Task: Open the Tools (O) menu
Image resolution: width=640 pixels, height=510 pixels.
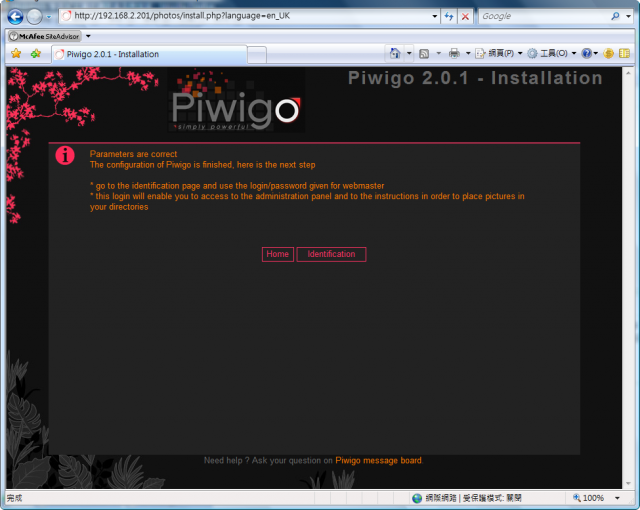Action: pyautogui.click(x=551, y=53)
